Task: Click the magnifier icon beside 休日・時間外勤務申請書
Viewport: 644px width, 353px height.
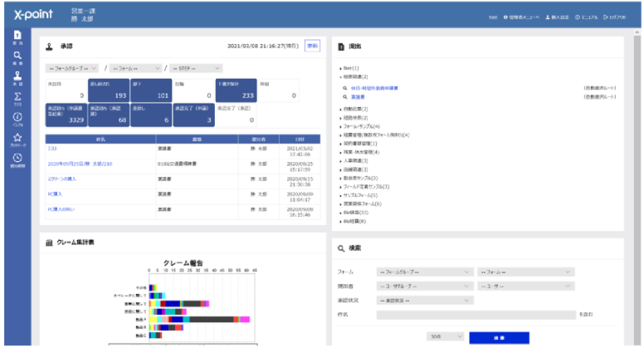Action: tap(345, 88)
